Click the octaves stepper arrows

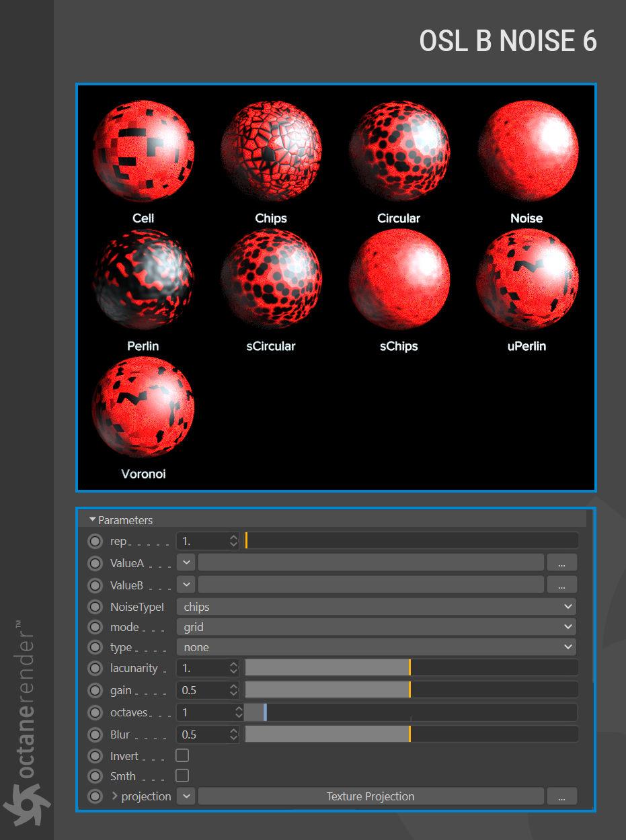click(x=239, y=712)
